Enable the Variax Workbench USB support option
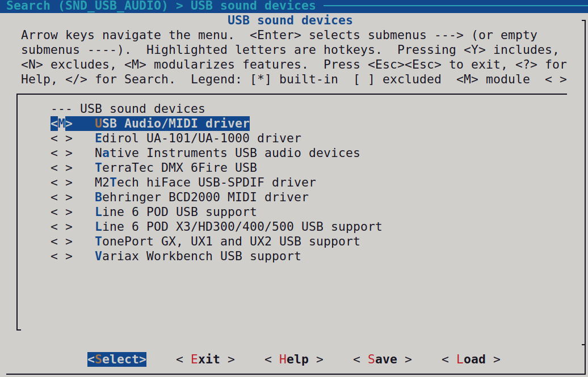 pyautogui.click(x=61, y=256)
